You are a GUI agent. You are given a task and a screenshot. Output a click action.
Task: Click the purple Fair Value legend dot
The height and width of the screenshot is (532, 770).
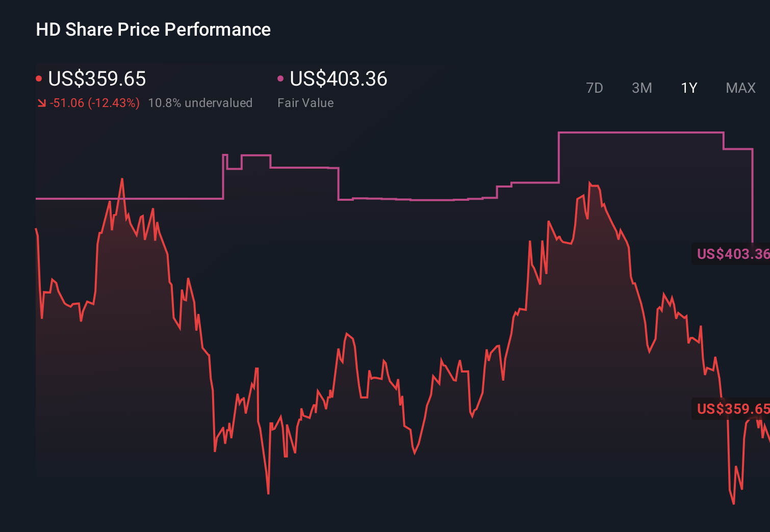coord(280,78)
